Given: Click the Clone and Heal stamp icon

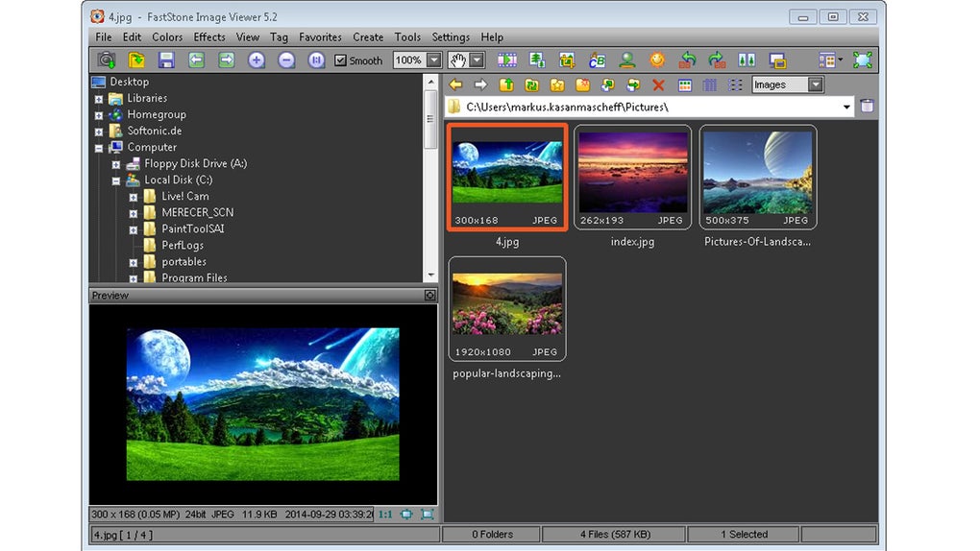Looking at the screenshot, I should (x=626, y=60).
